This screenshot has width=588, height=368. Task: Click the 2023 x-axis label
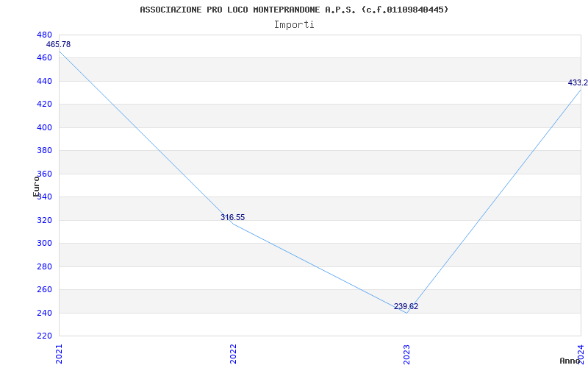pos(407,354)
